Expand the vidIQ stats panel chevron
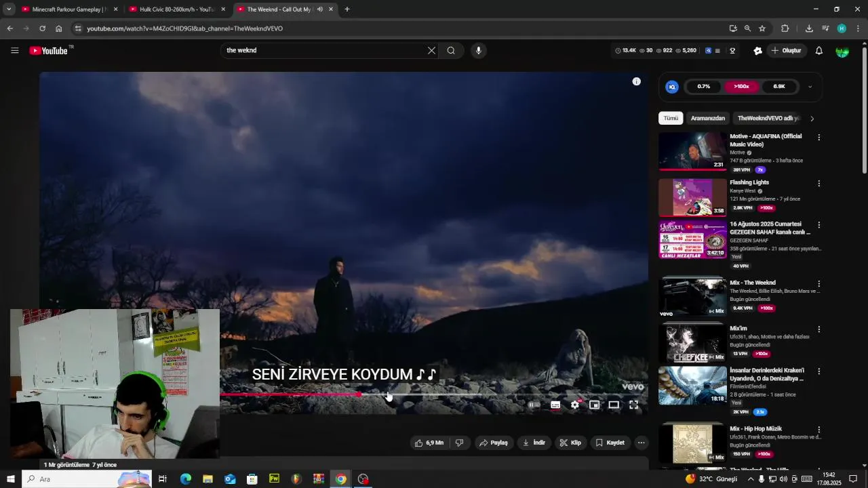This screenshot has width=868, height=488. (x=810, y=87)
